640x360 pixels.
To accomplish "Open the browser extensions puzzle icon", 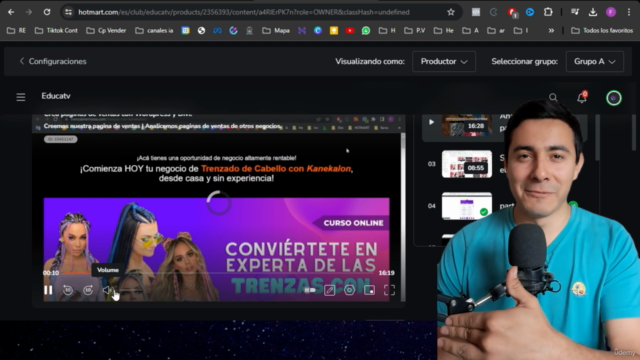I will pyautogui.click(x=548, y=12).
